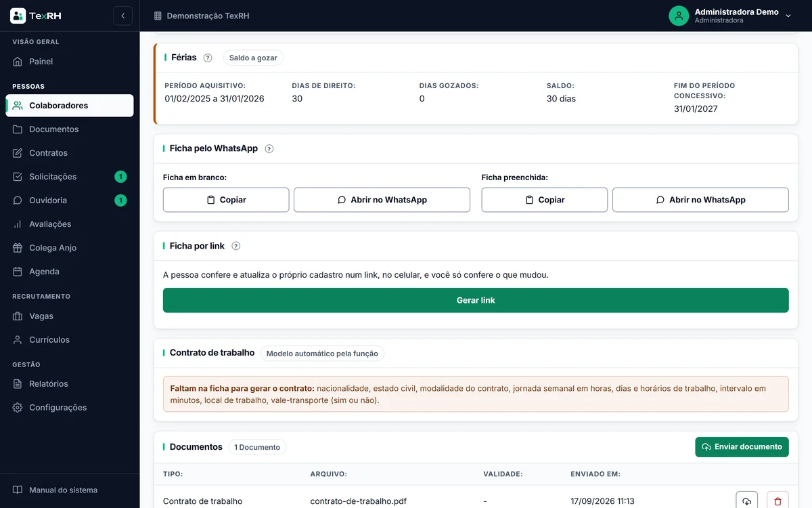This screenshot has width=812, height=508.
Task: Open blank ficha in WhatsApp
Action: coord(382,200)
